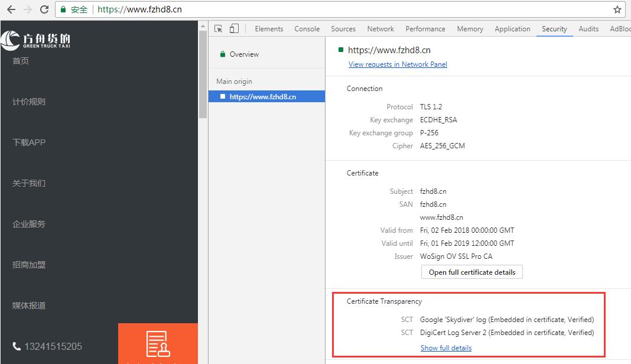
Task: Click the browser back arrow
Action: [11, 9]
